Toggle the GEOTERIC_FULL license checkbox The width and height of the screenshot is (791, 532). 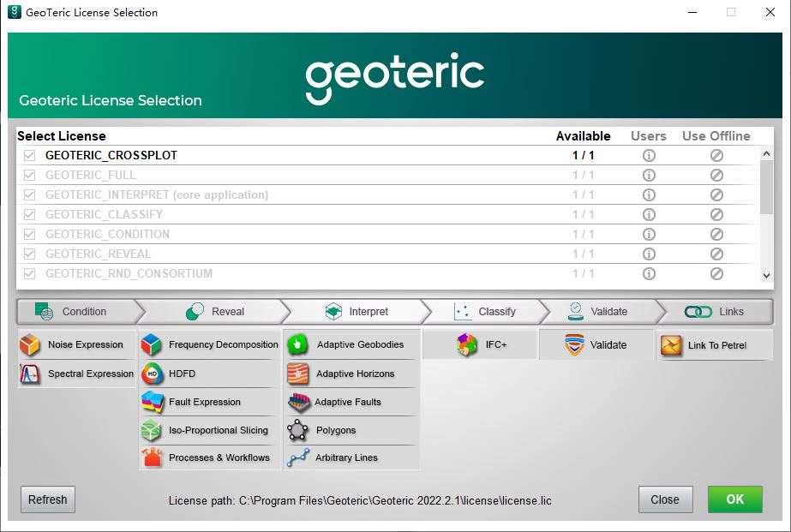click(x=29, y=175)
